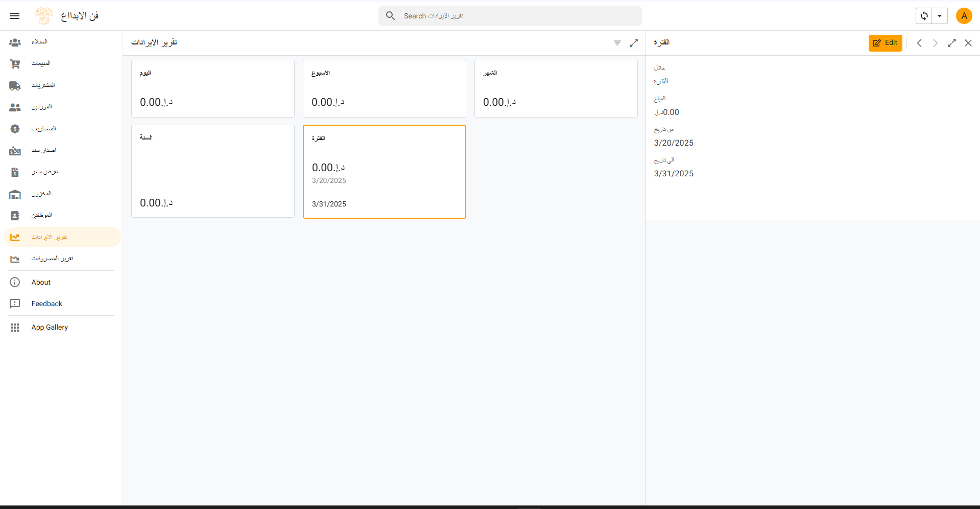980x509 pixels.
Task: Open the App Gallery
Action: [50, 327]
